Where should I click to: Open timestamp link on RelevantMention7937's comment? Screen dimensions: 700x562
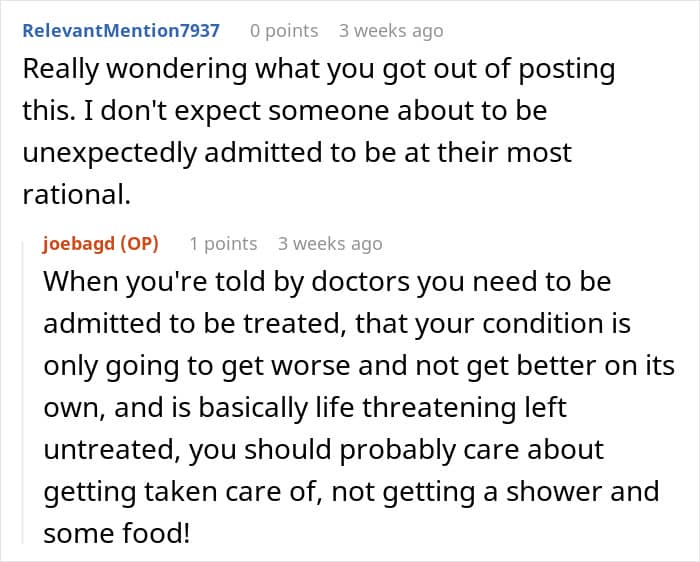(390, 30)
